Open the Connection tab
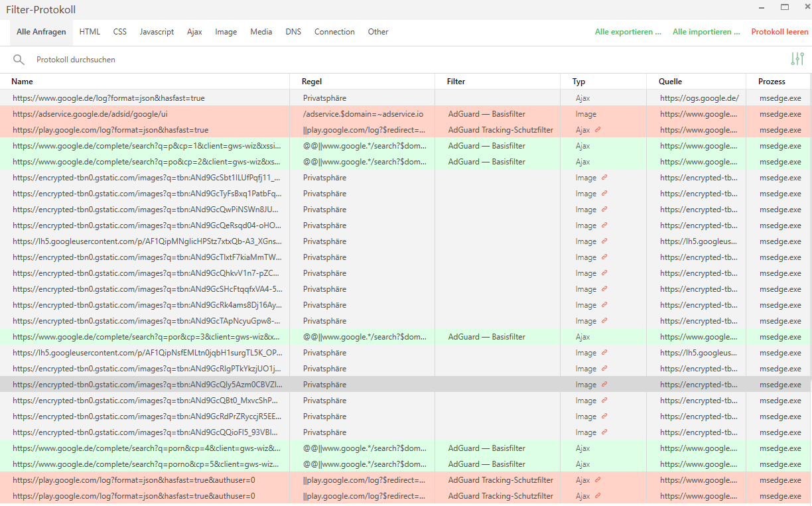This screenshot has width=812, height=506. pos(334,32)
